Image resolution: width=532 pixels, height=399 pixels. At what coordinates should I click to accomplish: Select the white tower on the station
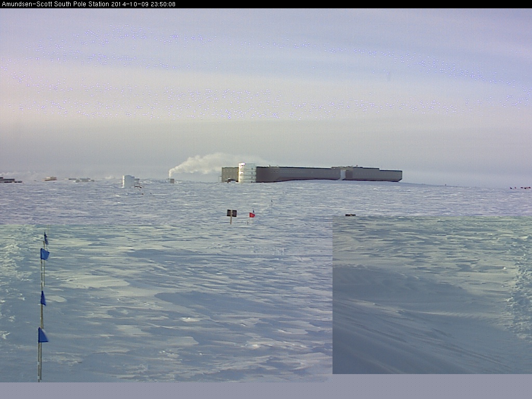coord(247,172)
